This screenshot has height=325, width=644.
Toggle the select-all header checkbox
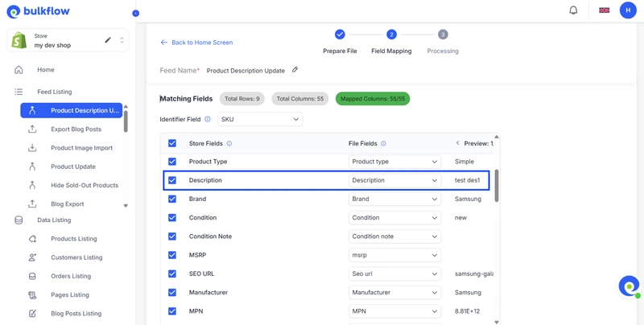pyautogui.click(x=172, y=143)
